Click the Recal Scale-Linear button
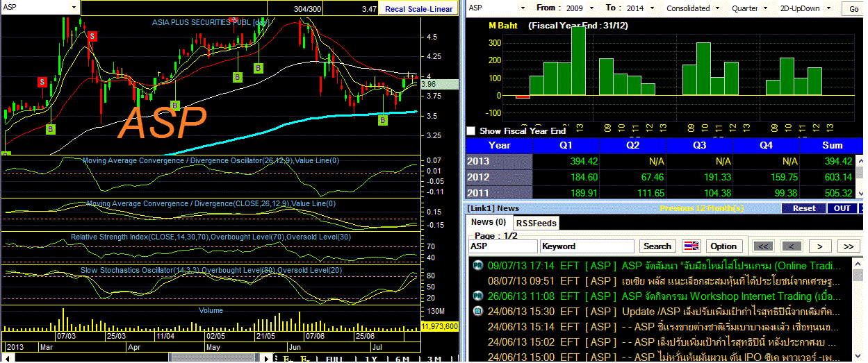Image resolution: width=868 pixels, height=363 pixels. (x=418, y=9)
